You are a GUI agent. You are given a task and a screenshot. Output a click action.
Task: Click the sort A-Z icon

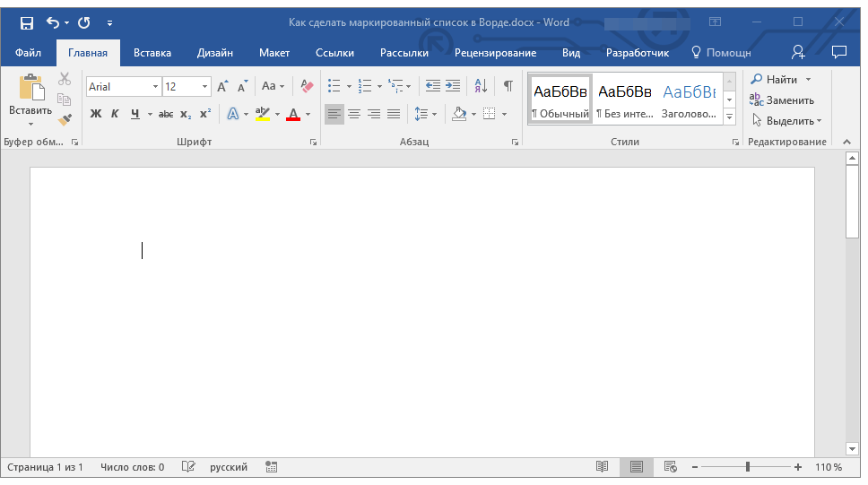point(481,86)
